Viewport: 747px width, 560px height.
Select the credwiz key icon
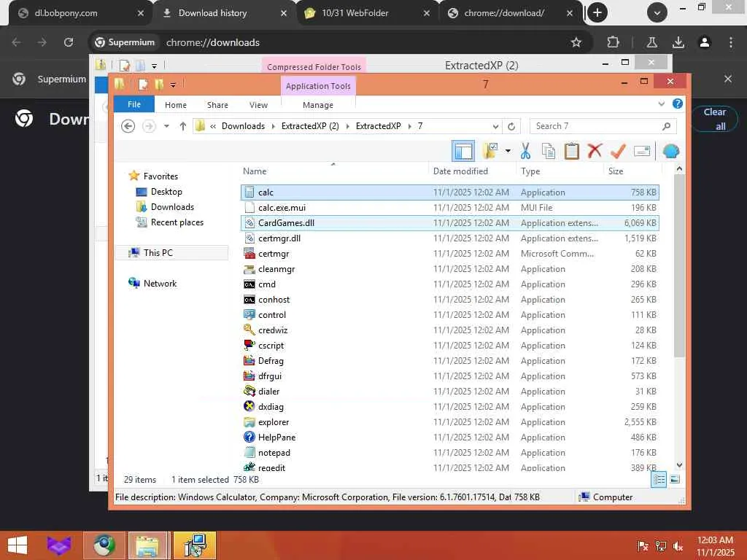tap(249, 330)
